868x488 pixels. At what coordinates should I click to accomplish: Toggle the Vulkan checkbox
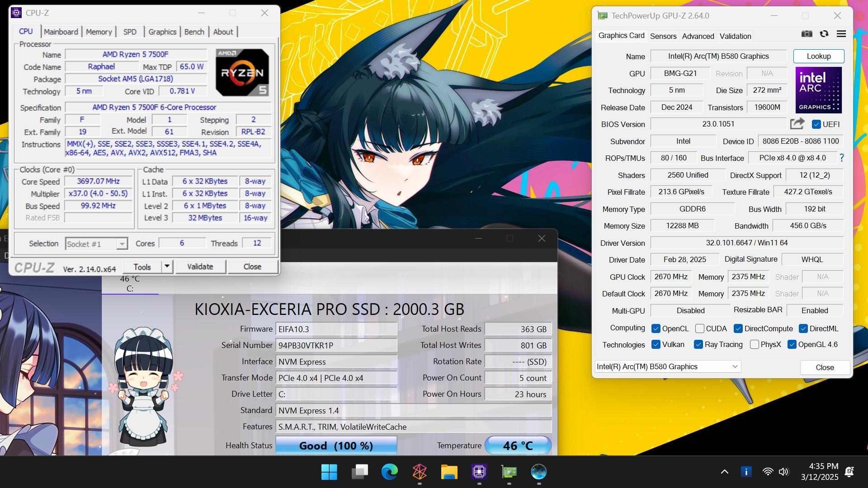point(656,344)
